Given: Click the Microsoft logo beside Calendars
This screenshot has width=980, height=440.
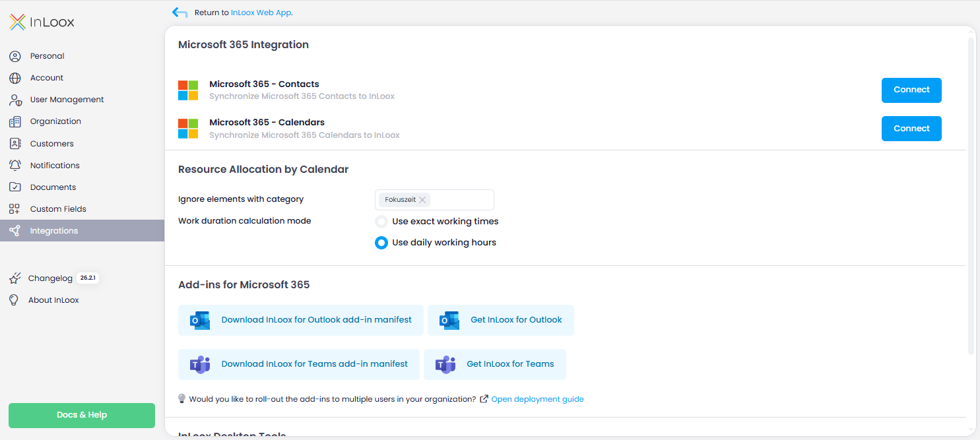Looking at the screenshot, I should click(188, 129).
